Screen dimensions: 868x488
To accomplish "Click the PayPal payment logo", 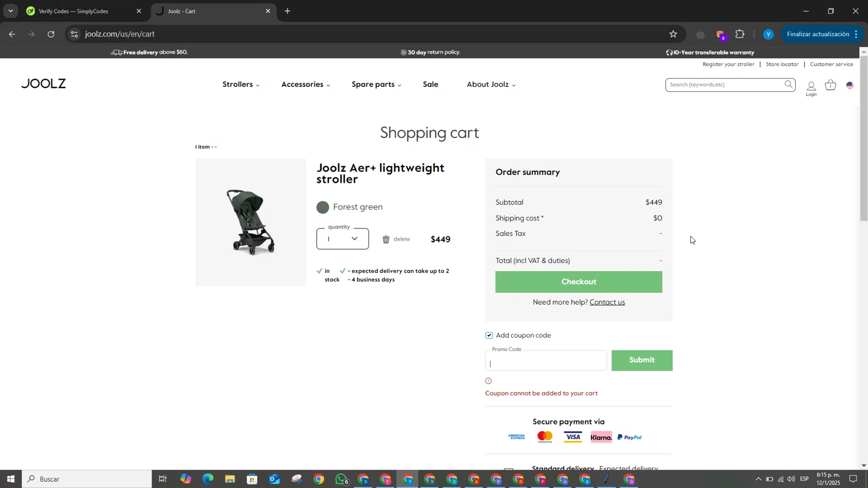I will point(630,438).
